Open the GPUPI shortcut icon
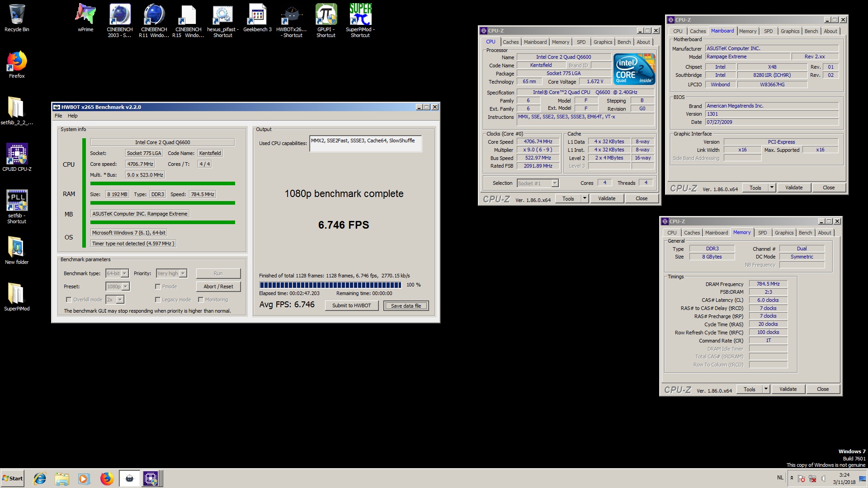The width and height of the screenshot is (868, 488). pos(326,20)
